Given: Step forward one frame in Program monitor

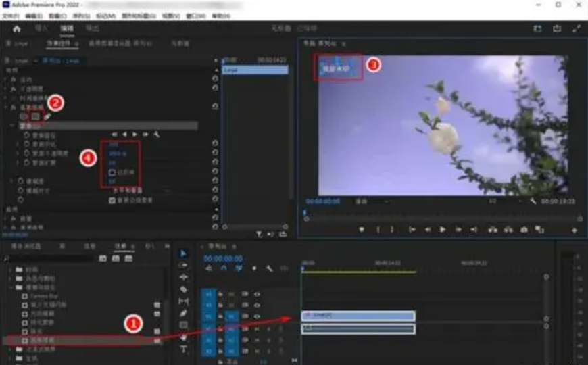Looking at the screenshot, I should pyautogui.click(x=458, y=230).
